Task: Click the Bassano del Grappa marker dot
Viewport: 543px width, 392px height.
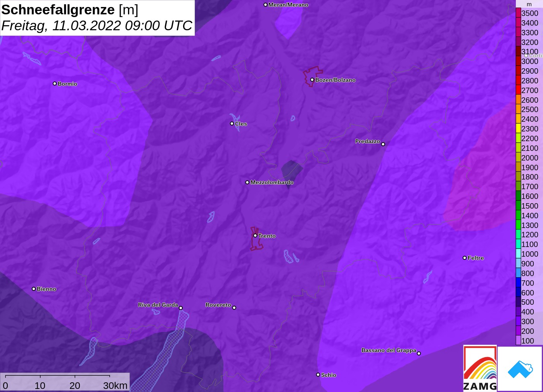Action: (x=419, y=353)
